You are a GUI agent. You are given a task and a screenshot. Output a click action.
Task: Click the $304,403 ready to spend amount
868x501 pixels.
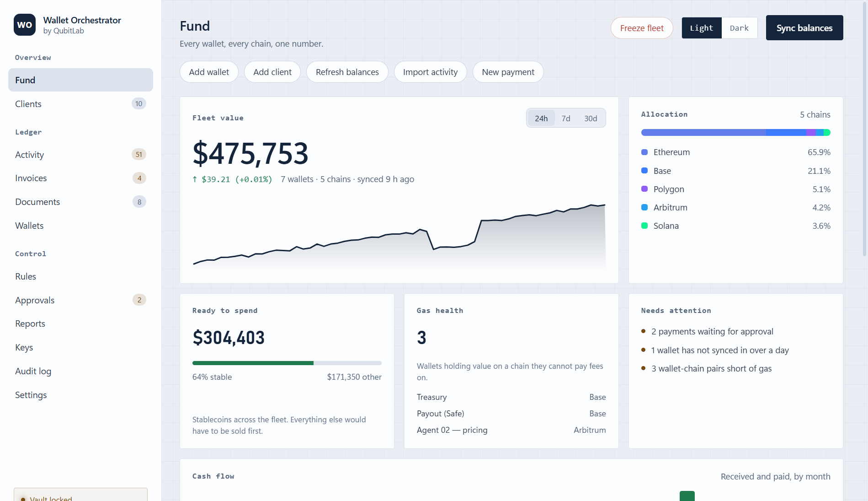point(229,338)
